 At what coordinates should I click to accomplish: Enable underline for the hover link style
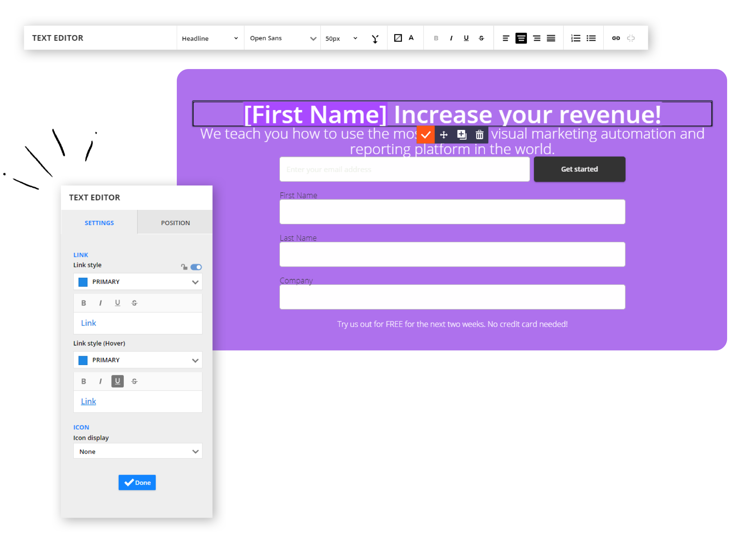[117, 381]
